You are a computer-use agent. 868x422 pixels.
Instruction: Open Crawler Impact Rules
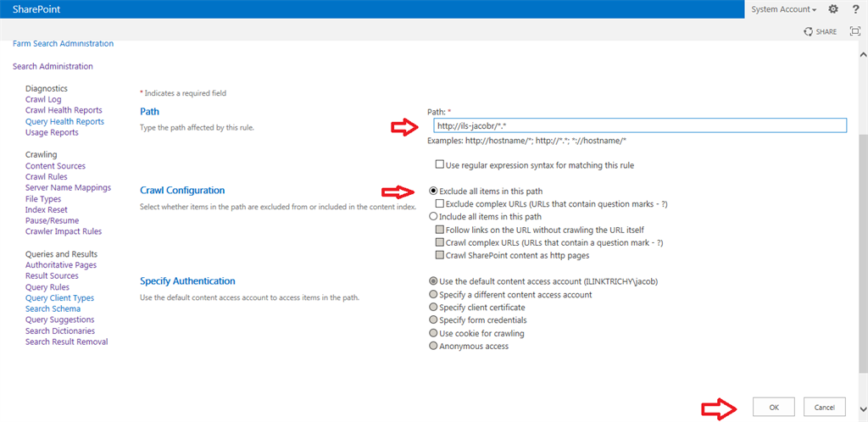(64, 231)
